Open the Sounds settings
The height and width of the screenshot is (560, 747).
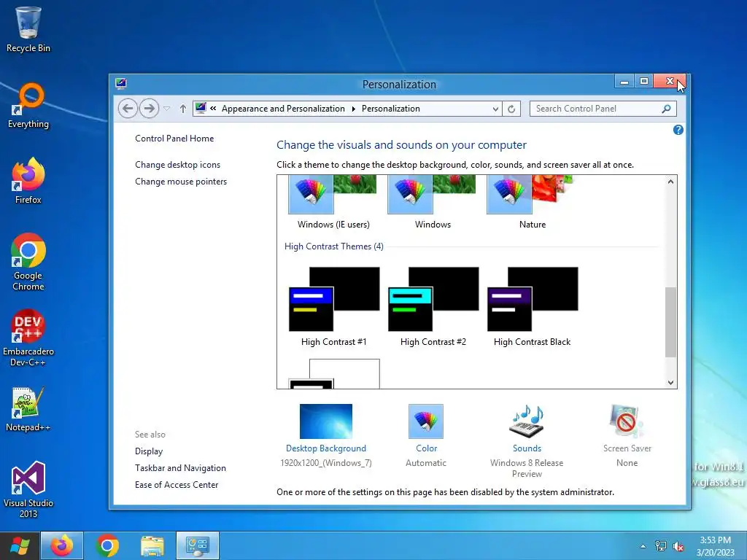(527, 428)
